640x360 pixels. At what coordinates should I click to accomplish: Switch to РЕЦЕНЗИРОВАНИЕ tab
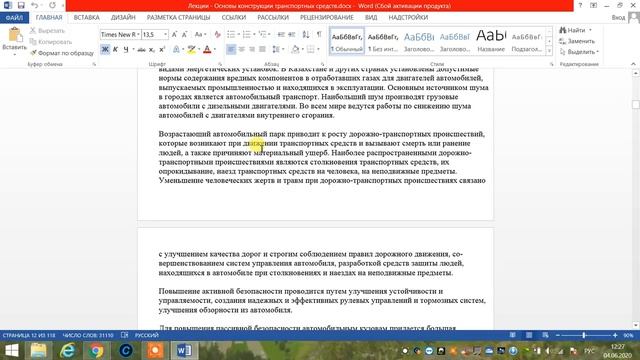(x=327, y=18)
